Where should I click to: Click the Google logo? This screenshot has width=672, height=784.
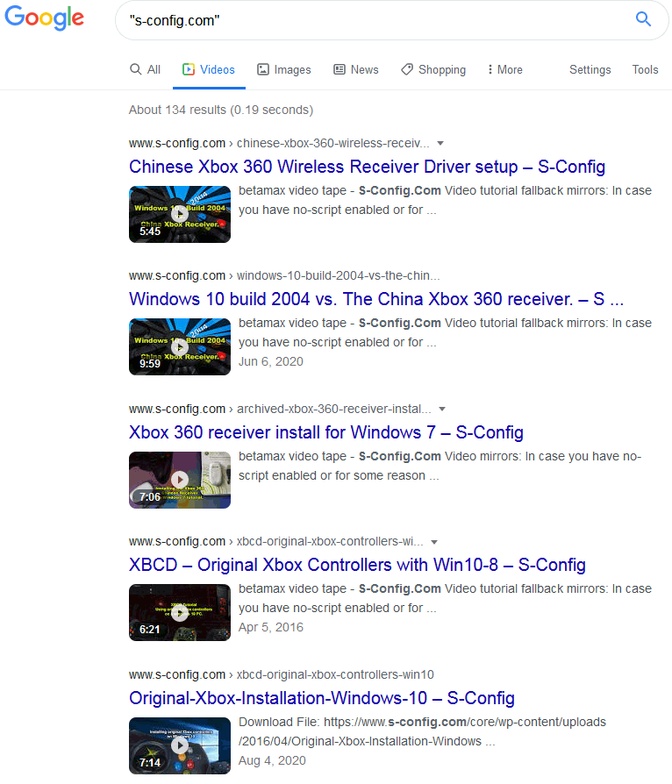coord(44,18)
